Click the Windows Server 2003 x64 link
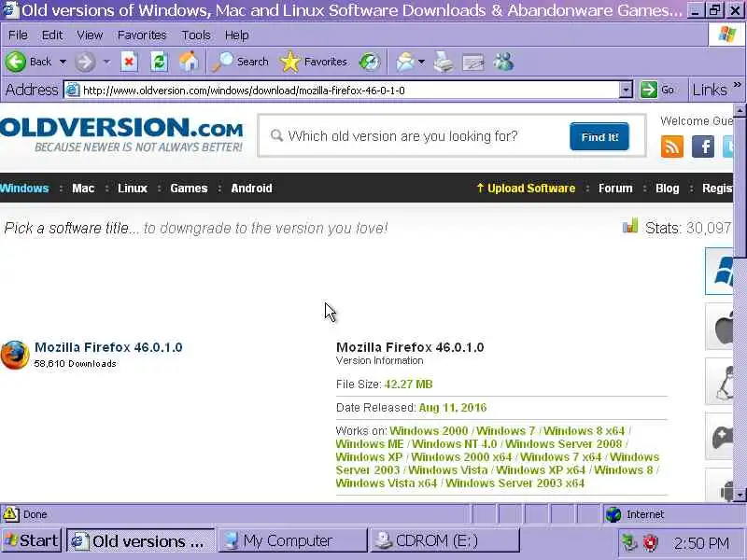 click(x=515, y=483)
